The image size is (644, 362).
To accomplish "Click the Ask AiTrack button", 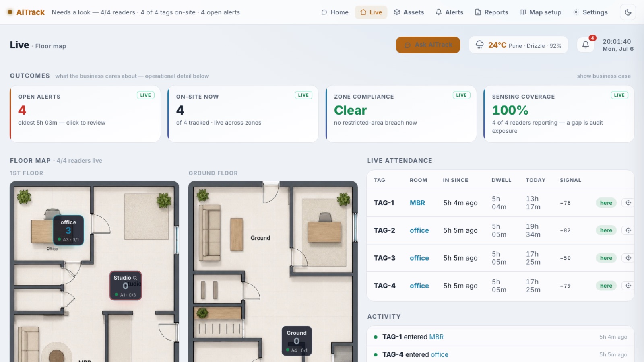I will pos(428,45).
